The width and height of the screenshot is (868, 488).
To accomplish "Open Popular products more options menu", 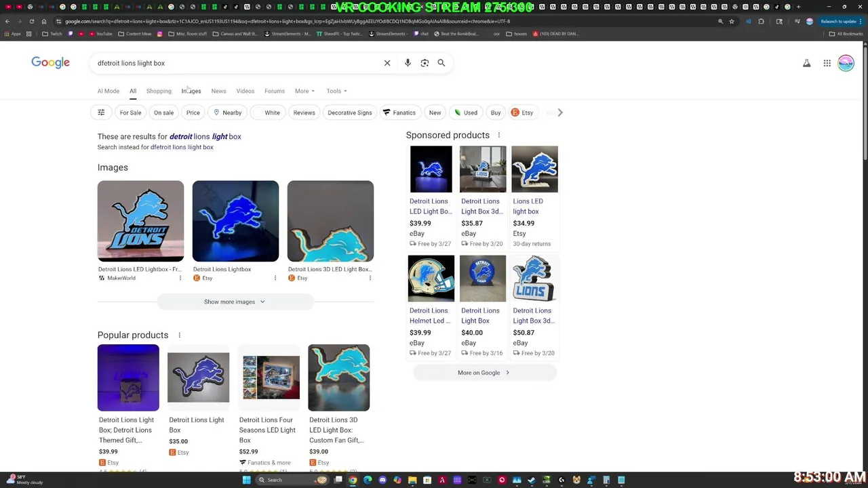I will click(179, 335).
